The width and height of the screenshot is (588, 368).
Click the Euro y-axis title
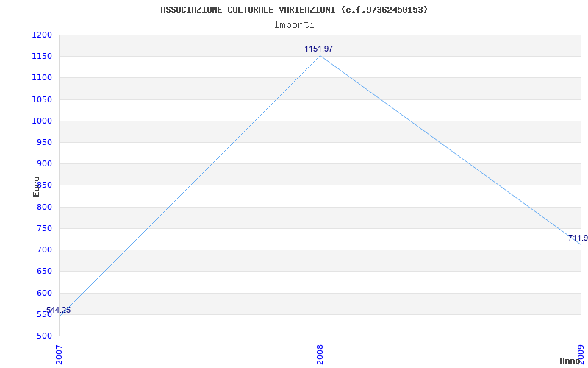tap(36, 186)
